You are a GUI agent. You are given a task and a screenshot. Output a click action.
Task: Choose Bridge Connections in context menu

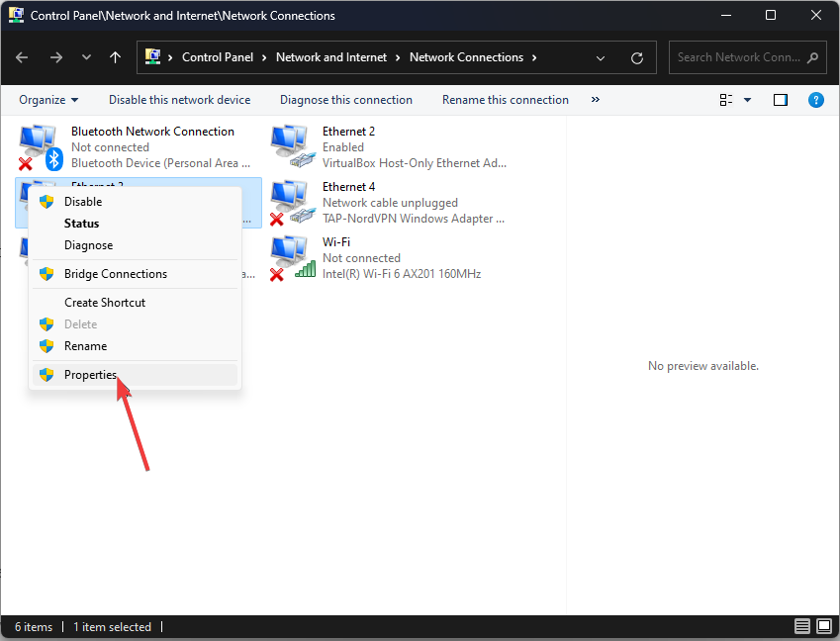coord(135,274)
